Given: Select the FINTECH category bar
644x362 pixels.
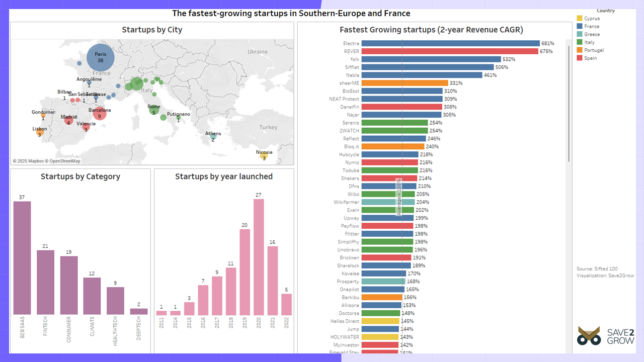Looking at the screenshot, I should tap(45, 283).
